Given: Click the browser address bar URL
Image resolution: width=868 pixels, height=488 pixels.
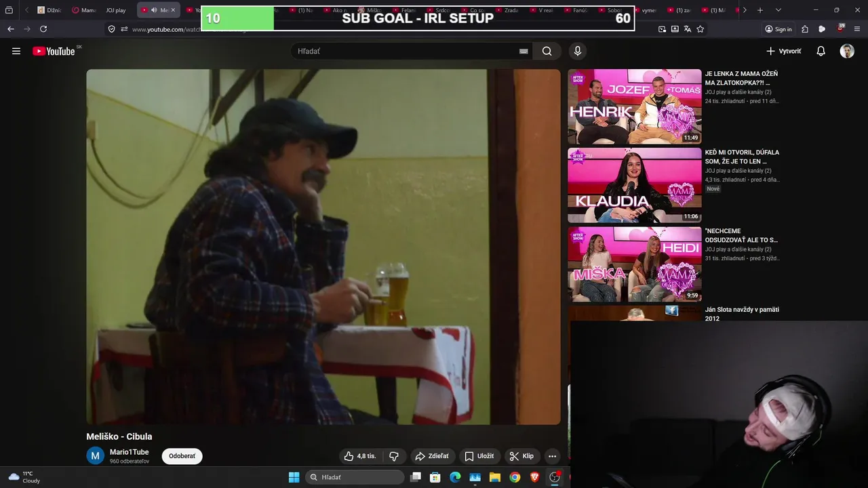Looking at the screenshot, I should pyautogui.click(x=166, y=29).
